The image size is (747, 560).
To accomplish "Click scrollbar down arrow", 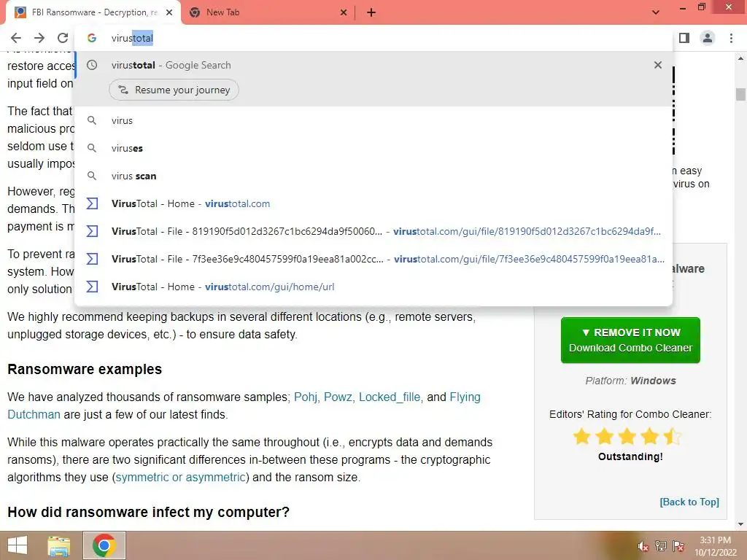I will pos(740,525).
